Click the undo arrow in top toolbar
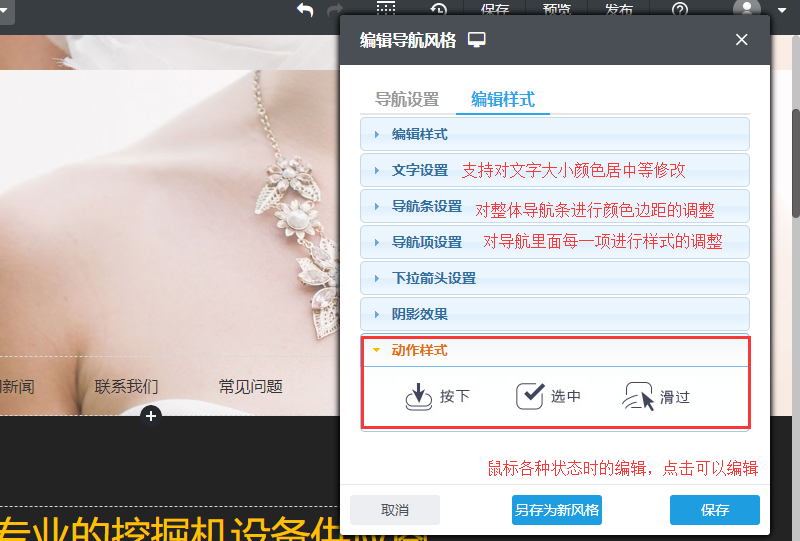The height and width of the screenshot is (541, 800). (305, 10)
